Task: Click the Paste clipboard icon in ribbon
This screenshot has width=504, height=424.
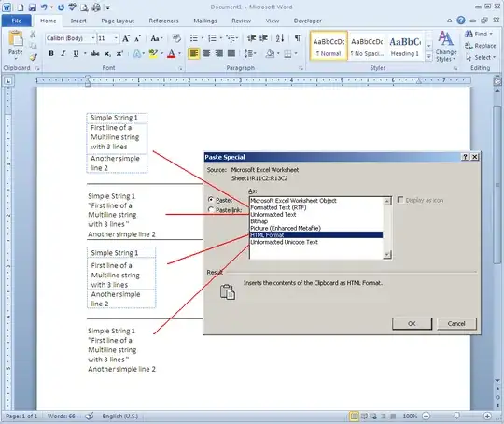Action: (15, 39)
